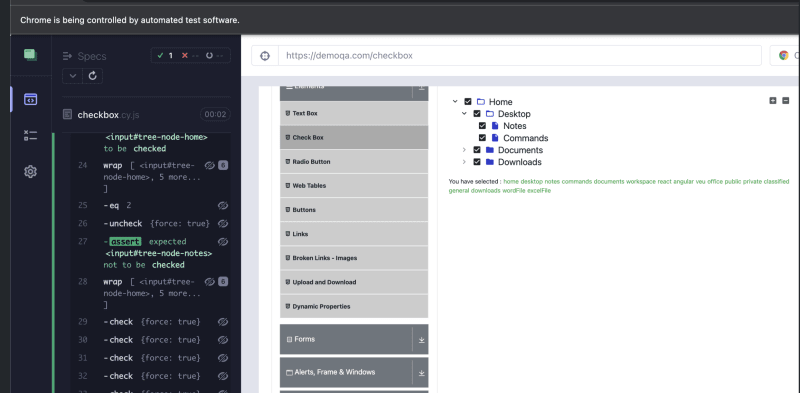The width and height of the screenshot is (800, 393).
Task: Open the chevron dropdown beside the rerun button
Action: [x=72, y=76]
